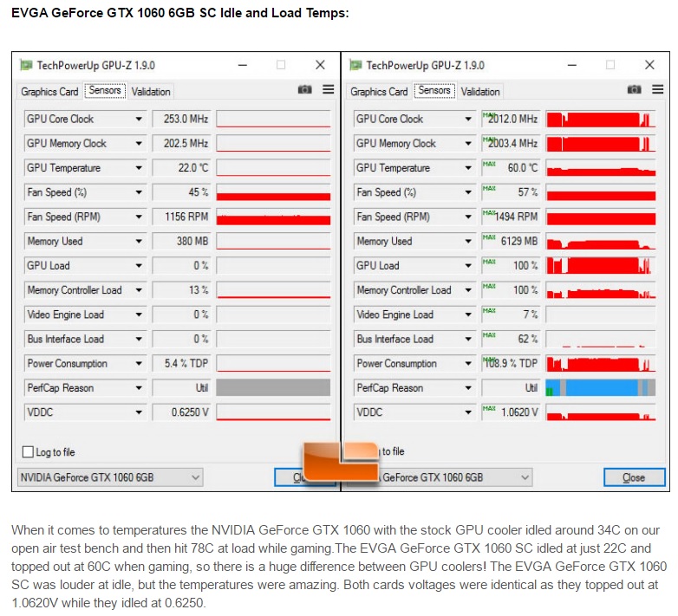The image size is (678, 616).
Task: Minimize the right GPU-Z window
Action: (x=572, y=65)
